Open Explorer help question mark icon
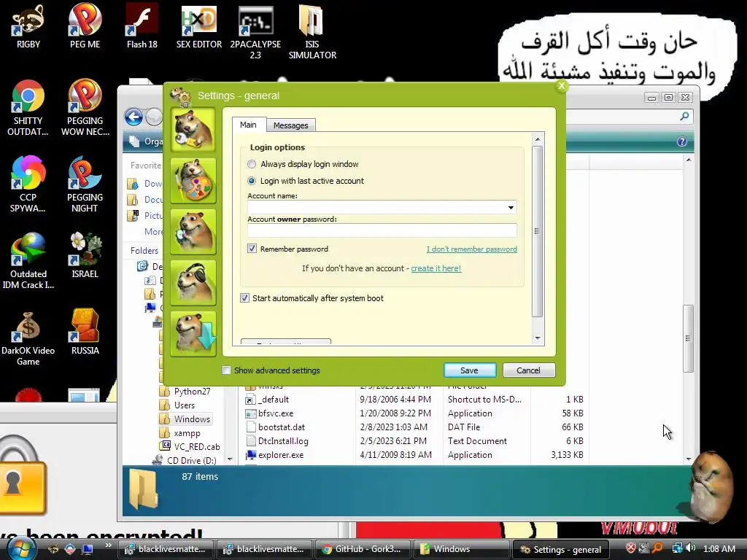 [x=682, y=141]
